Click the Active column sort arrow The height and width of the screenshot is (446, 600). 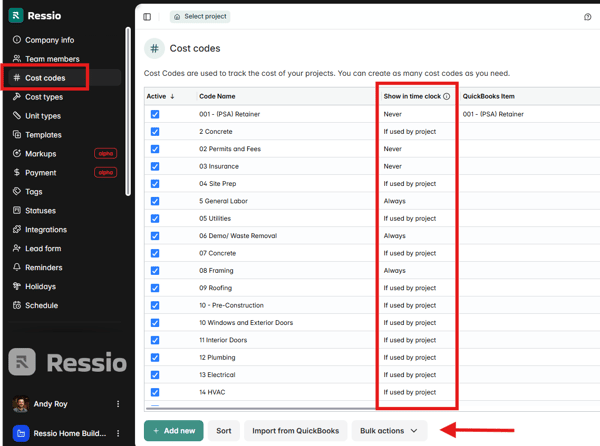174,97
